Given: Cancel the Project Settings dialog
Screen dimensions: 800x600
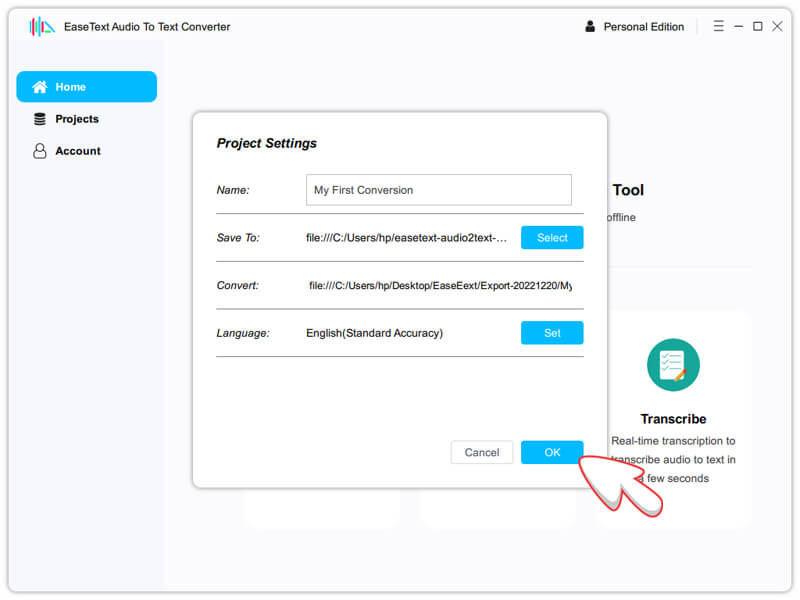Looking at the screenshot, I should tap(482, 452).
